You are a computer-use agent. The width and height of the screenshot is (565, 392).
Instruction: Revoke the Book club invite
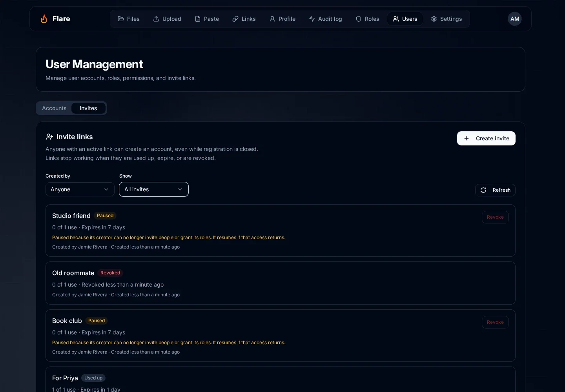coord(495,322)
